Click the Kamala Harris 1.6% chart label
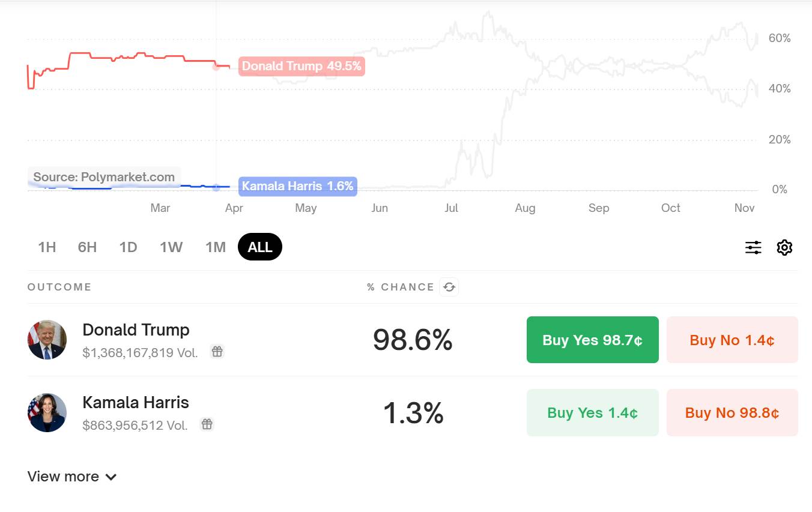Screen dimensions: 812x512 [298, 186]
